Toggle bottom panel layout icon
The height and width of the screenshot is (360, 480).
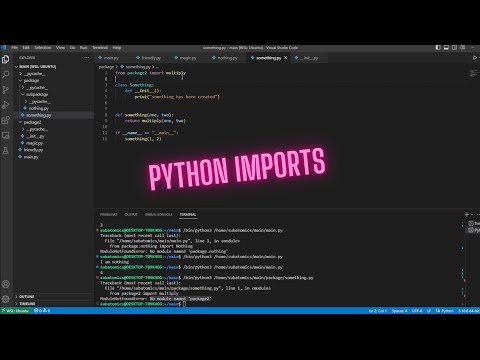[x=446, y=48]
